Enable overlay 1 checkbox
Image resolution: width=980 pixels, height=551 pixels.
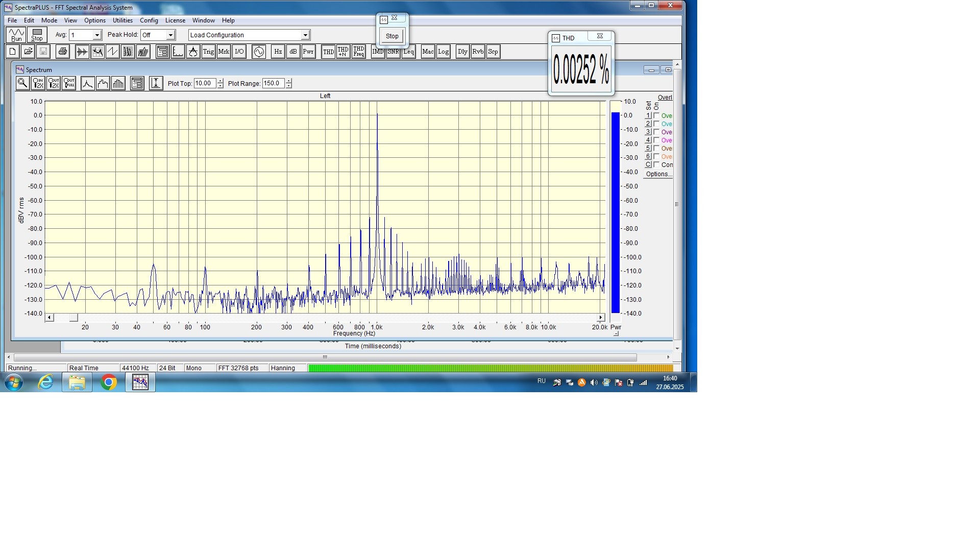pyautogui.click(x=656, y=116)
